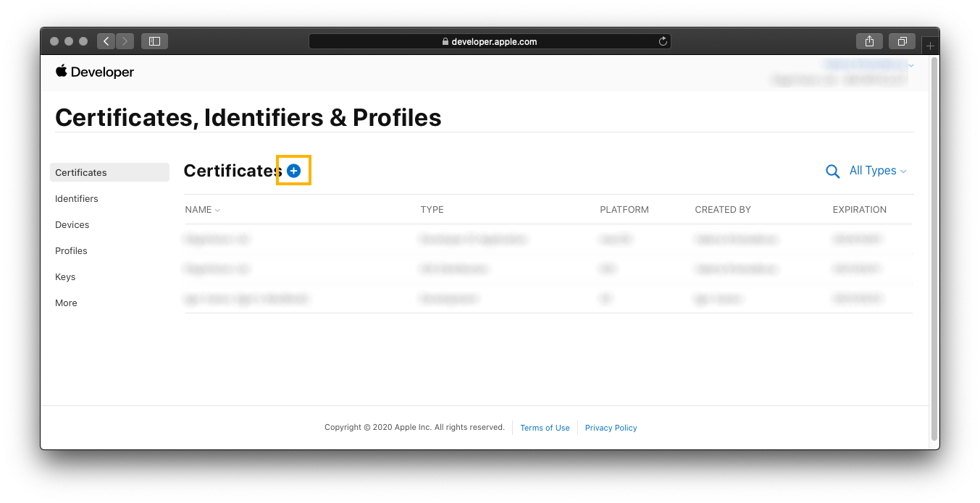Open a new tab with the plus icon
The height and width of the screenshot is (503, 980).
click(930, 44)
